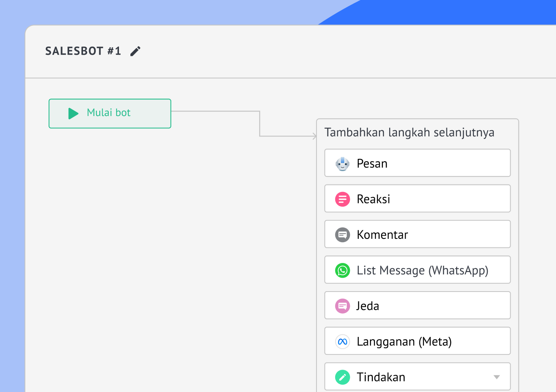This screenshot has width=556, height=392.
Task: Click the Meta logo icon in Langganan
Action: tap(343, 341)
